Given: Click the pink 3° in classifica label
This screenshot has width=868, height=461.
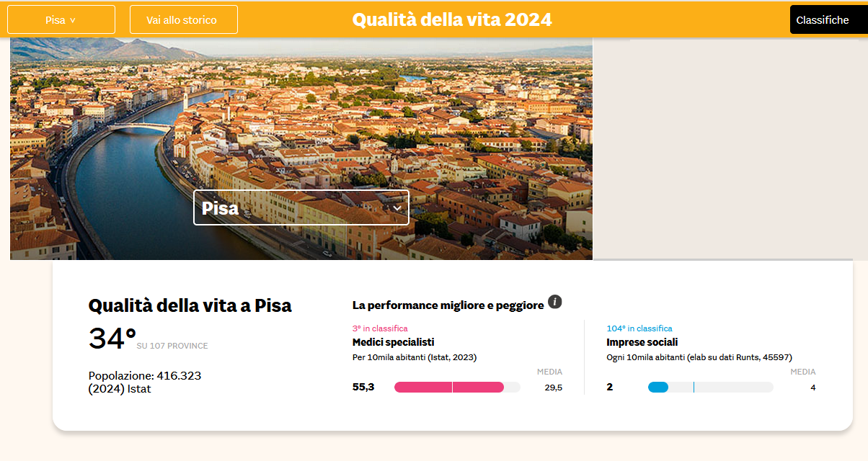Looking at the screenshot, I should coord(380,328).
